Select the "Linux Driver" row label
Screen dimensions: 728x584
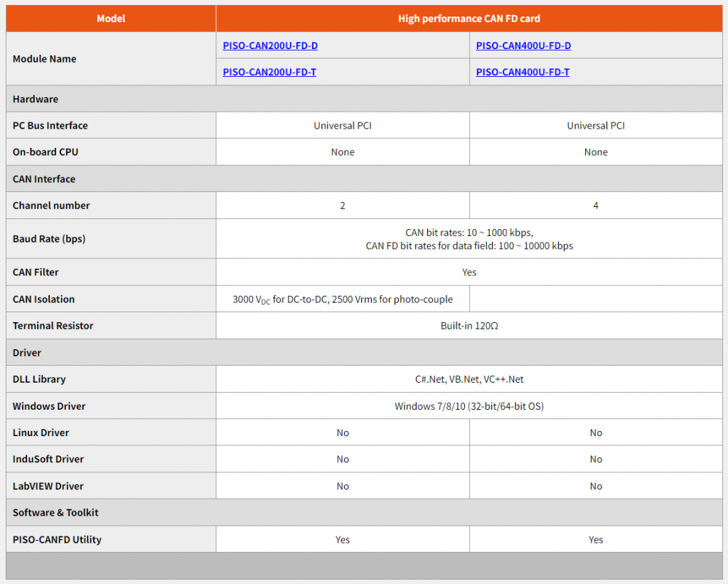41,432
